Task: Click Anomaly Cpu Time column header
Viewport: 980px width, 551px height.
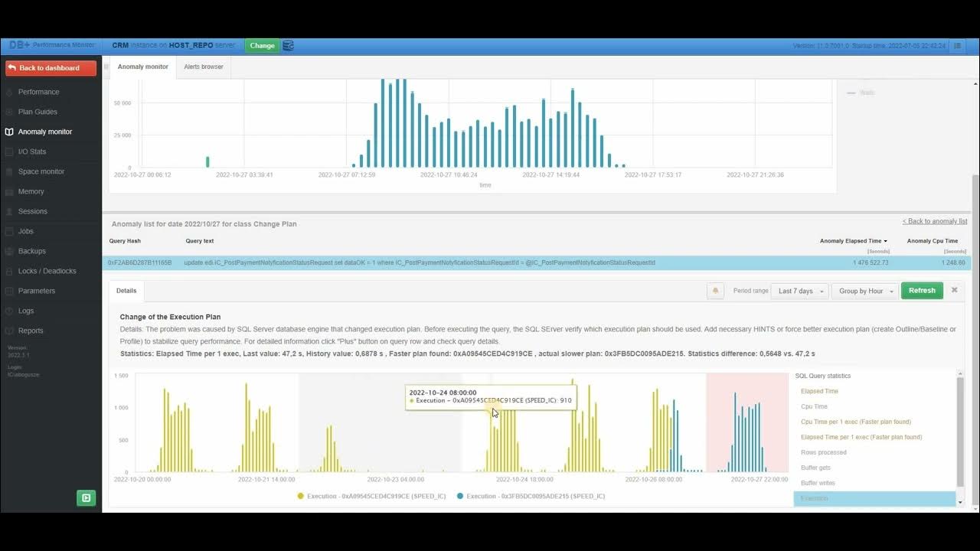Action: (x=933, y=241)
